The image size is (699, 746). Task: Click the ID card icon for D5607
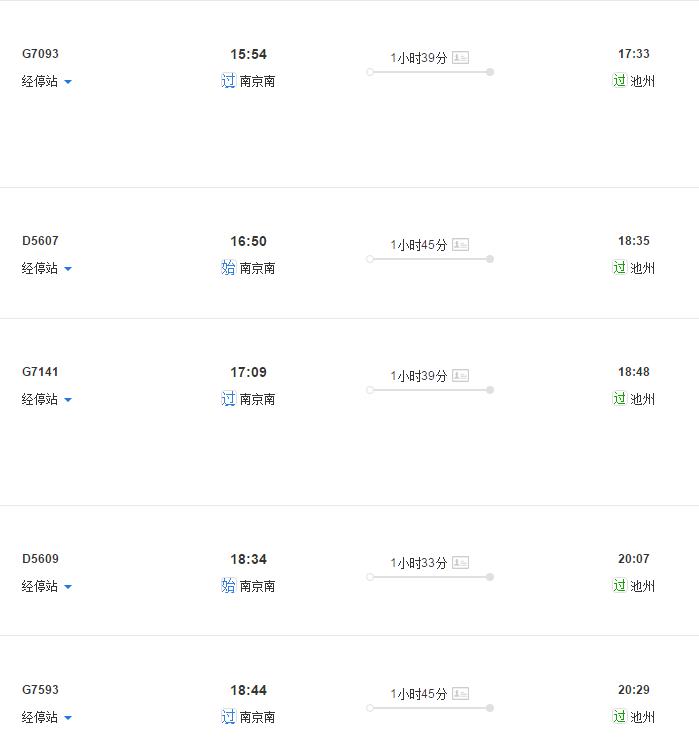point(460,245)
